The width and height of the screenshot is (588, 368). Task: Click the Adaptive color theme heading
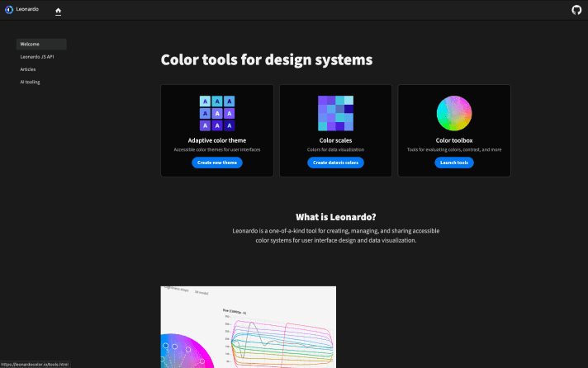217,140
